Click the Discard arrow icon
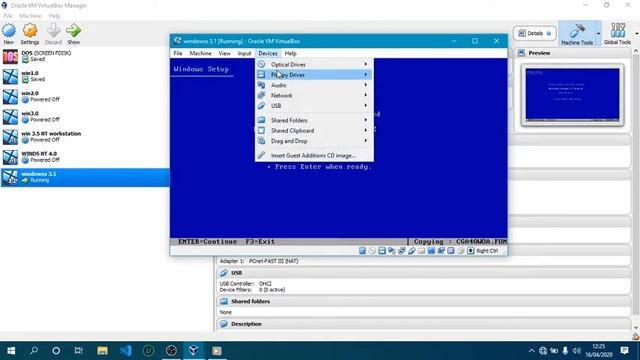The height and width of the screenshot is (360, 640). pyautogui.click(x=53, y=31)
